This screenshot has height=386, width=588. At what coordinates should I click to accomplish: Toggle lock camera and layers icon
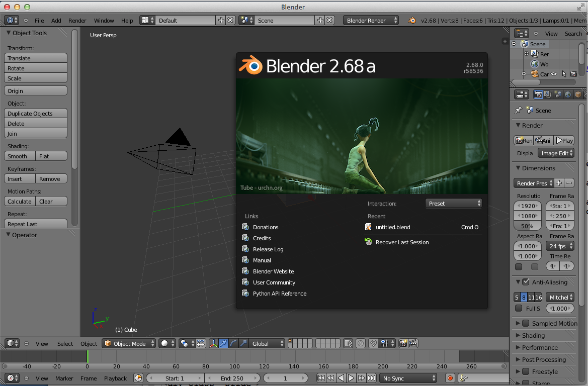click(x=348, y=343)
